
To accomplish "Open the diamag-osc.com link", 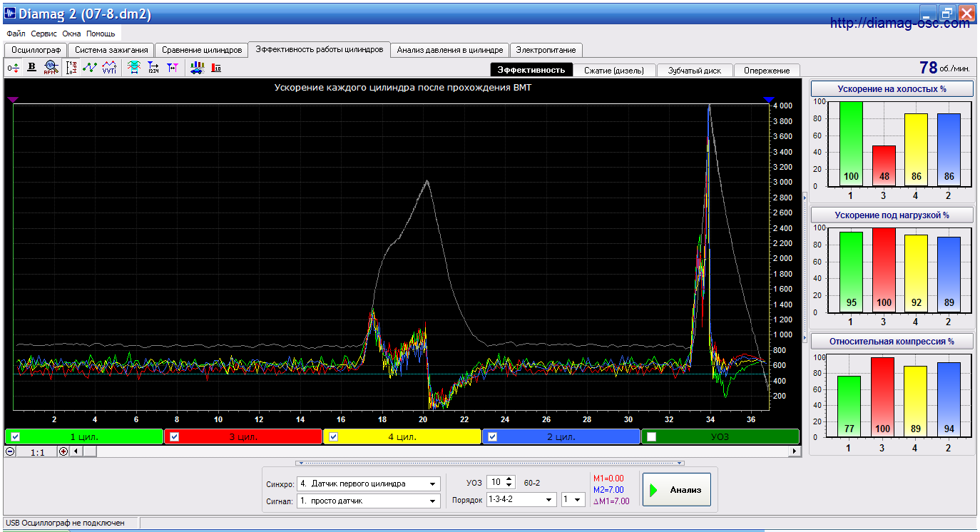I will (x=900, y=24).
